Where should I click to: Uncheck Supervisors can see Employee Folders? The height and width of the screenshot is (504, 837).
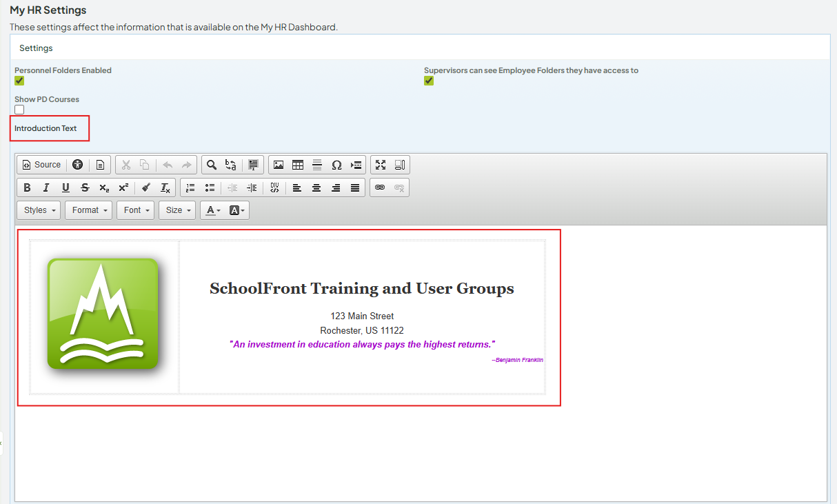pos(429,81)
